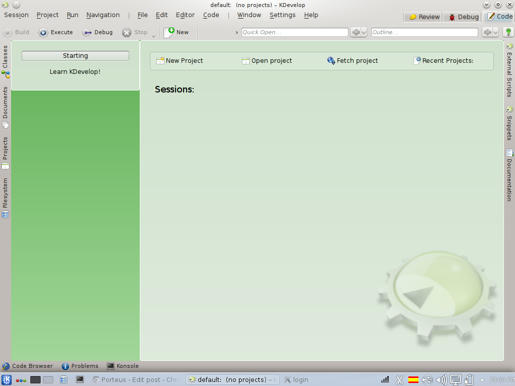Toggle the Problems bottom panel
The height and width of the screenshot is (386, 515).
pos(80,366)
